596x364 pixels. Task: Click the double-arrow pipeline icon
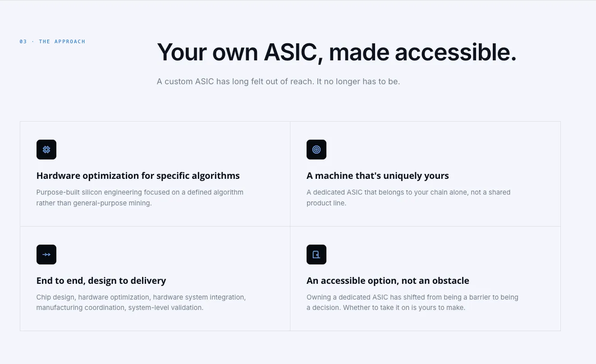[x=46, y=255]
